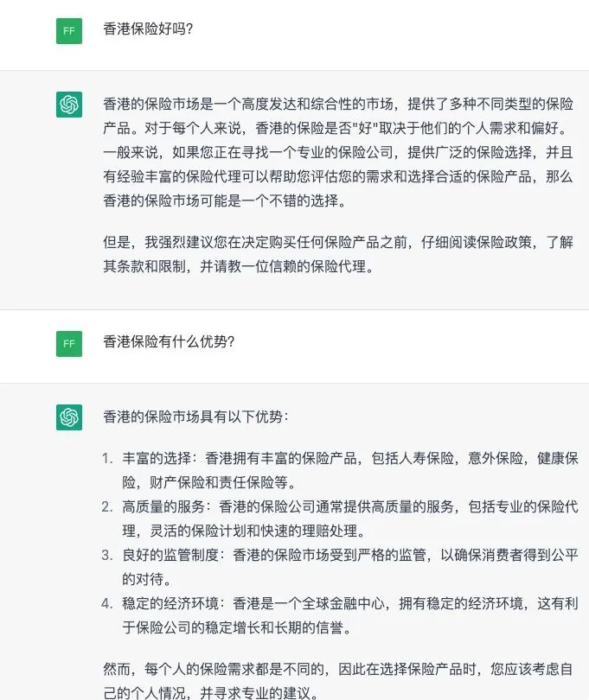Click ChatGPT logo beside the advantages answer
Viewport: 589px width, 700px height.
click(69, 417)
